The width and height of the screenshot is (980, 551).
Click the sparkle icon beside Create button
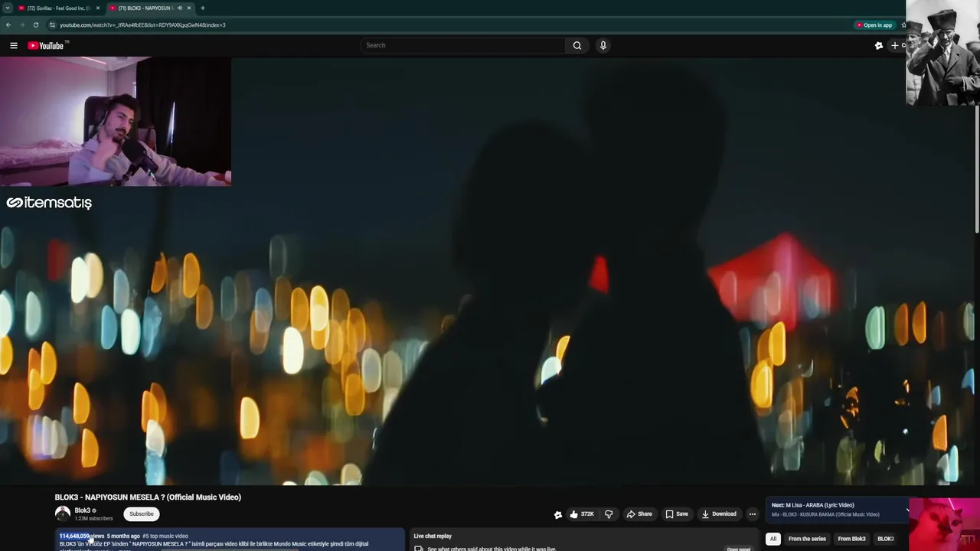tap(879, 45)
